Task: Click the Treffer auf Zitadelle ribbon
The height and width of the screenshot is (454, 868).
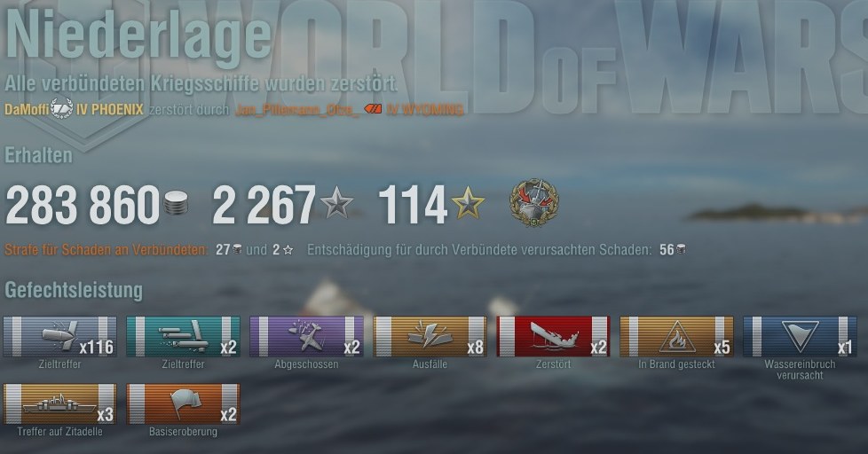Action: pos(59,403)
